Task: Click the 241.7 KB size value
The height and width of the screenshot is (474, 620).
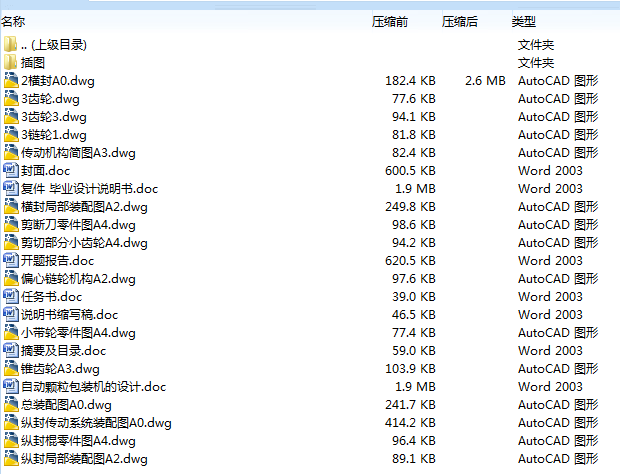Action: pyautogui.click(x=410, y=404)
